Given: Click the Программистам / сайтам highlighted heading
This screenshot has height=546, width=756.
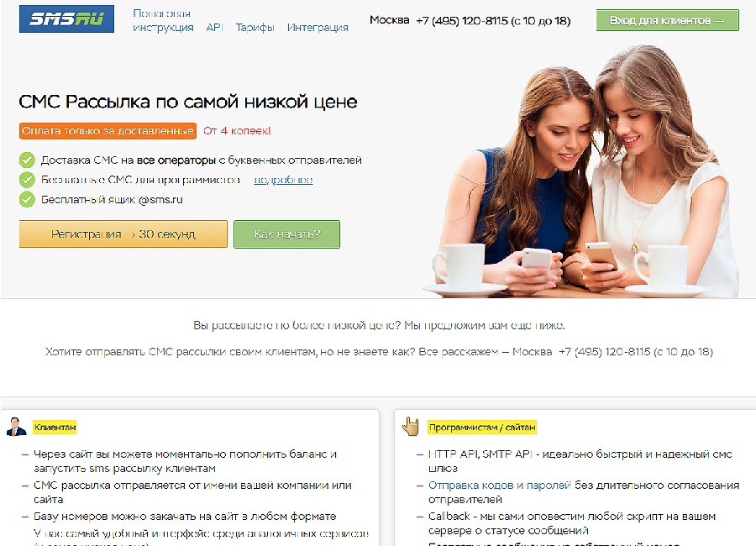Looking at the screenshot, I should click(x=482, y=428).
